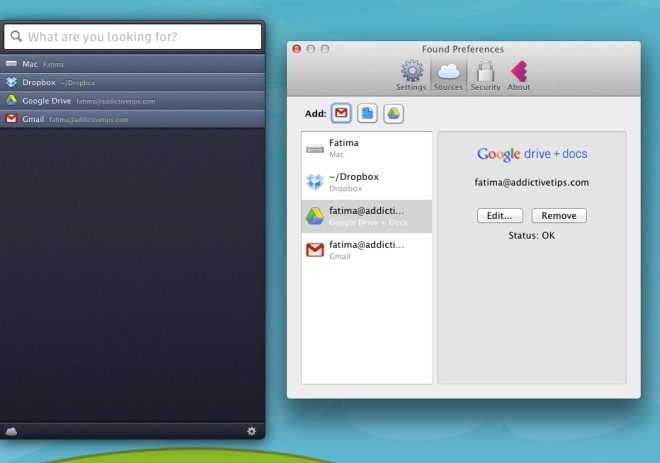Open the Security preferences tab
Viewport: 660px width, 463px height.
485,75
